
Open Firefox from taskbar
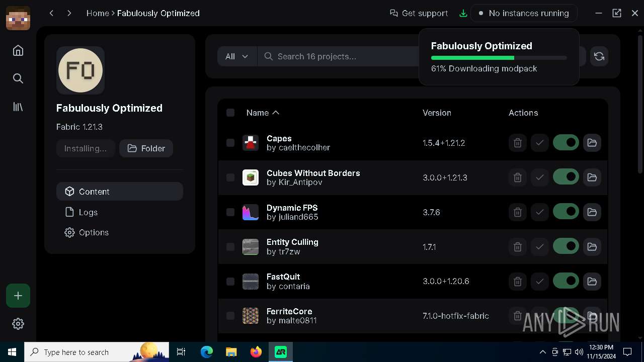click(x=256, y=352)
